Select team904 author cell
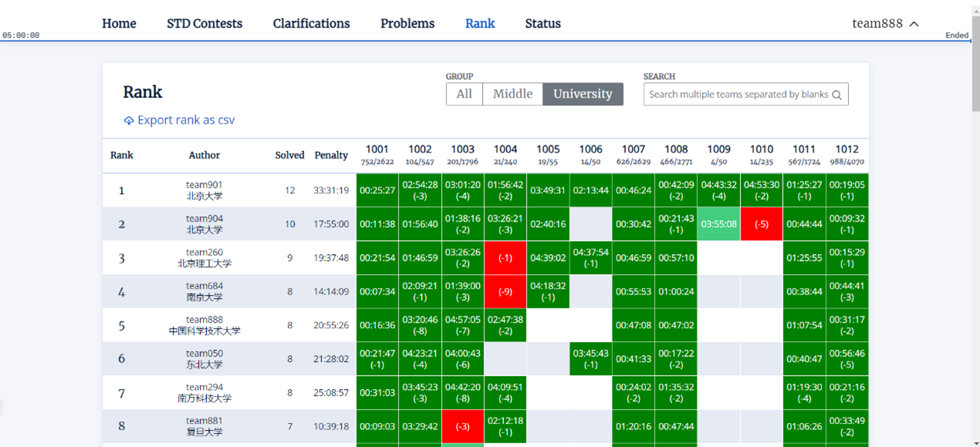This screenshot has width=980, height=447. [x=204, y=224]
